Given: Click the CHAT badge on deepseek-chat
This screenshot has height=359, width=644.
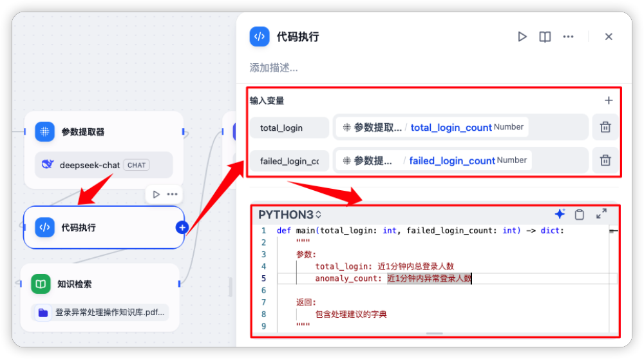Looking at the screenshot, I should (137, 165).
